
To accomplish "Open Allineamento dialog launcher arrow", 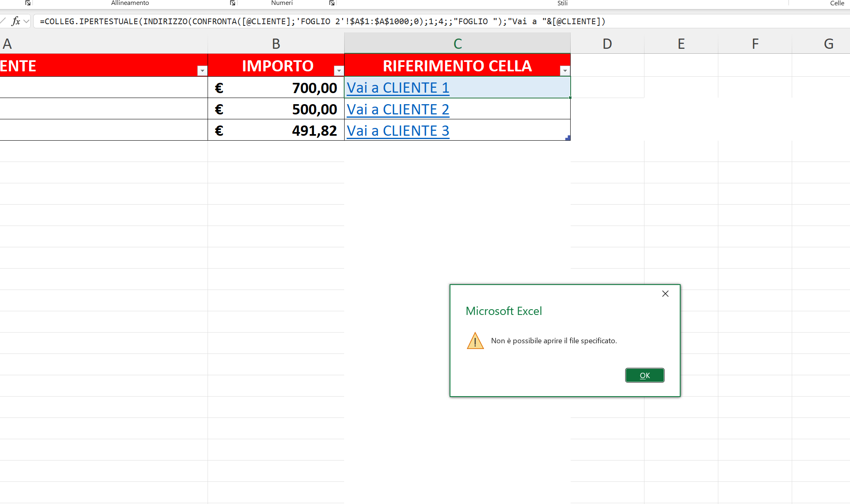I will (233, 3).
